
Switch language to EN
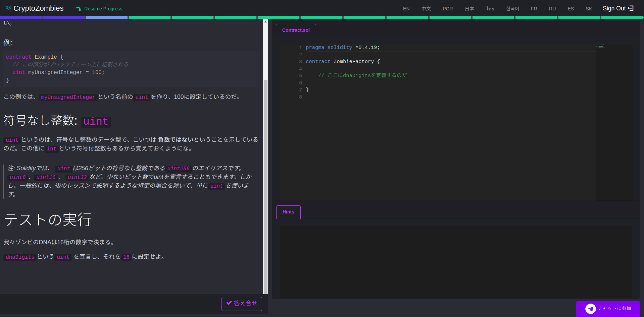pyautogui.click(x=406, y=9)
